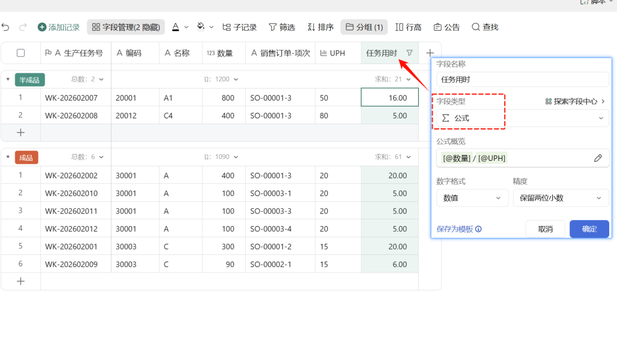Edit formula with the pencil icon
This screenshot has width=617, height=364.
(x=598, y=158)
